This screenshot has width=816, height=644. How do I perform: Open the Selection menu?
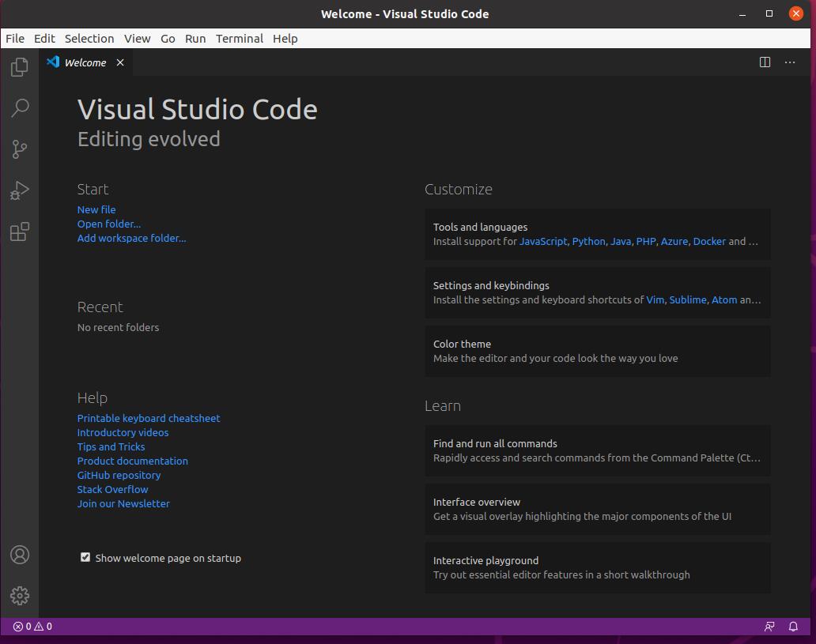pyautogui.click(x=89, y=39)
